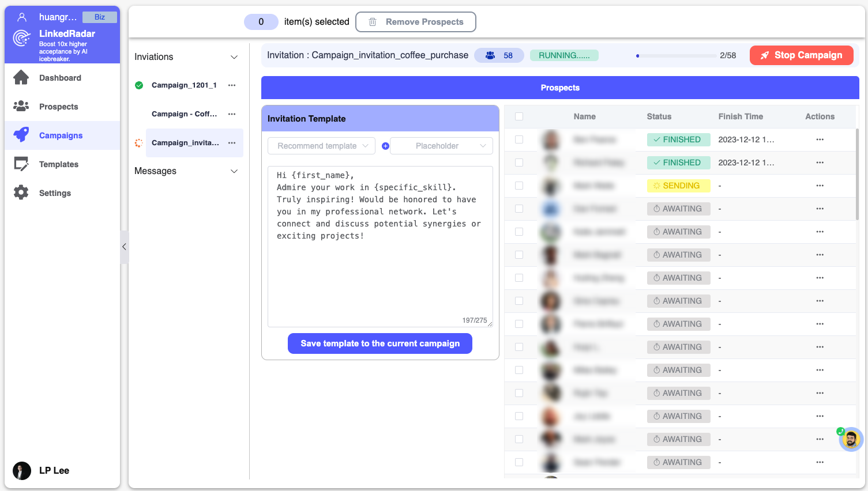Open the Dashboard home icon
Screen dimensions: 868x491
tap(21, 77)
